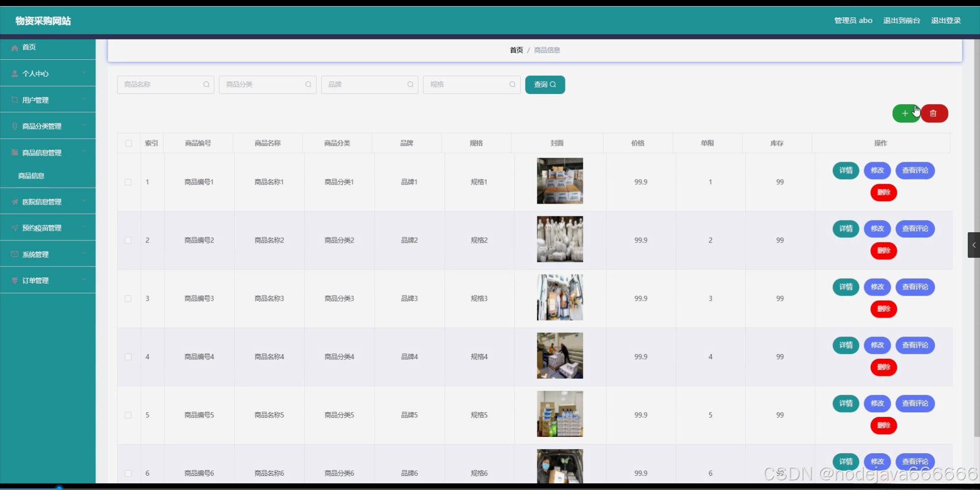Click 详情 for 商品编号5

pos(846,403)
